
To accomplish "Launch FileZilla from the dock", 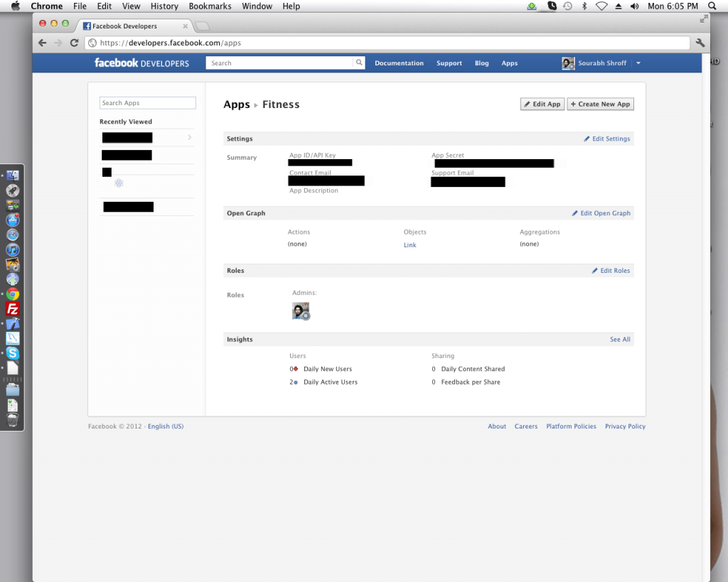I will (x=13, y=309).
